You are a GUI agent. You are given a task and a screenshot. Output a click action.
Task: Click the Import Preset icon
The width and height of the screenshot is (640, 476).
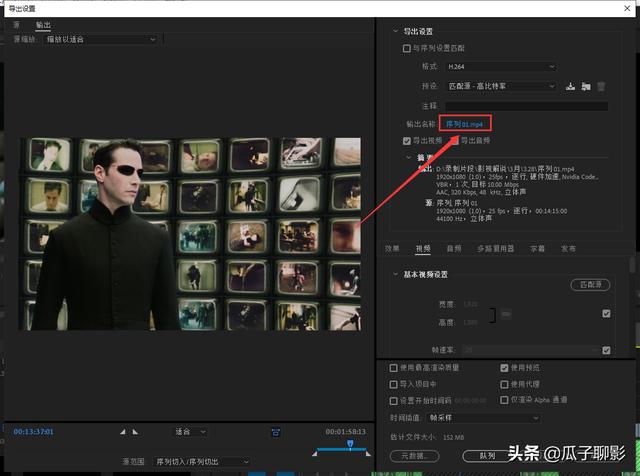pyautogui.click(x=585, y=86)
